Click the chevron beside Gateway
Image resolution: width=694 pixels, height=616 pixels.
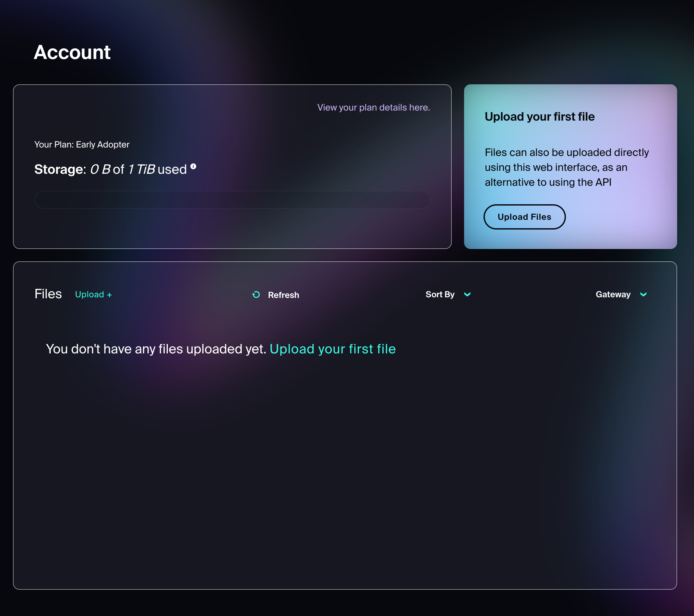point(643,294)
